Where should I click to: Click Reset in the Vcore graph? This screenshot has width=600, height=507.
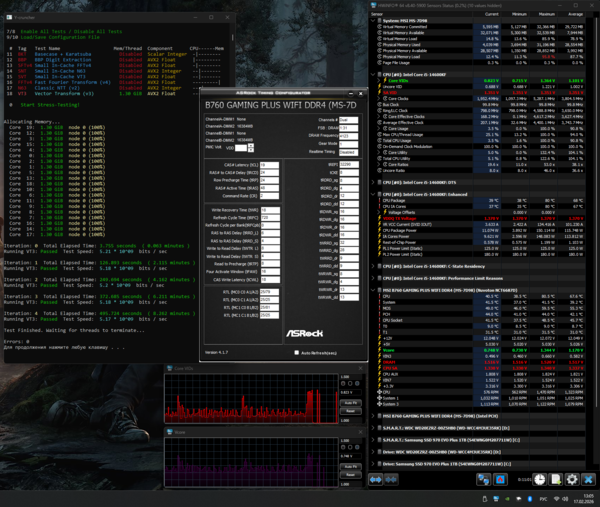(351, 475)
